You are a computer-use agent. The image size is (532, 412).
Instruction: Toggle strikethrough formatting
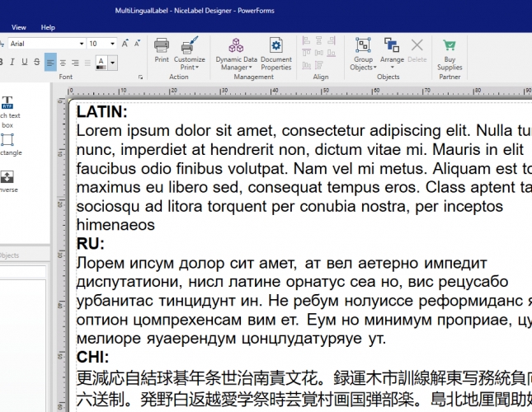click(35, 62)
